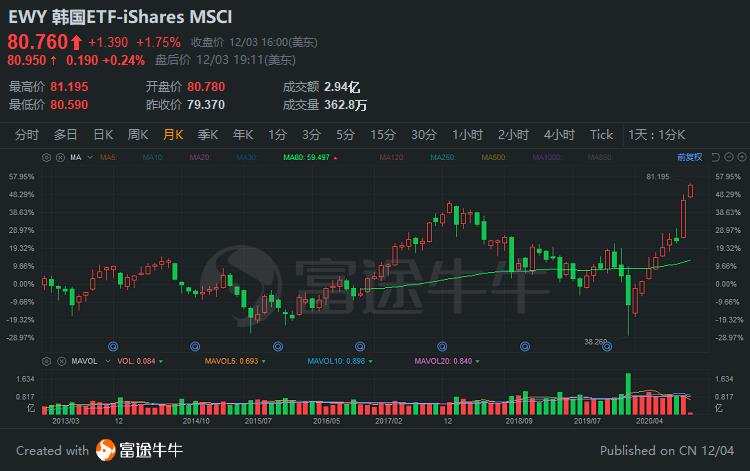This screenshot has width=750, height=471.
Task: Switch to the 分时 tab
Action: click(27, 135)
